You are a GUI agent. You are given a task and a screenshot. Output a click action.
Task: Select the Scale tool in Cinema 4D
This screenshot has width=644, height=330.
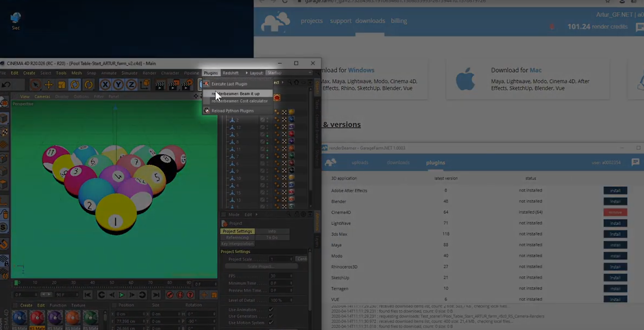(61, 84)
